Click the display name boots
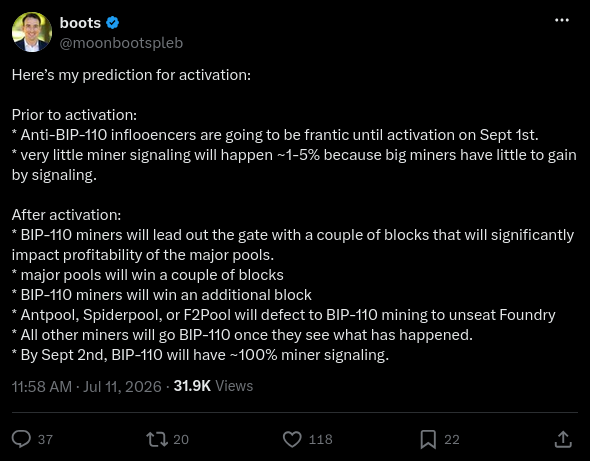The image size is (590, 461). pos(80,23)
